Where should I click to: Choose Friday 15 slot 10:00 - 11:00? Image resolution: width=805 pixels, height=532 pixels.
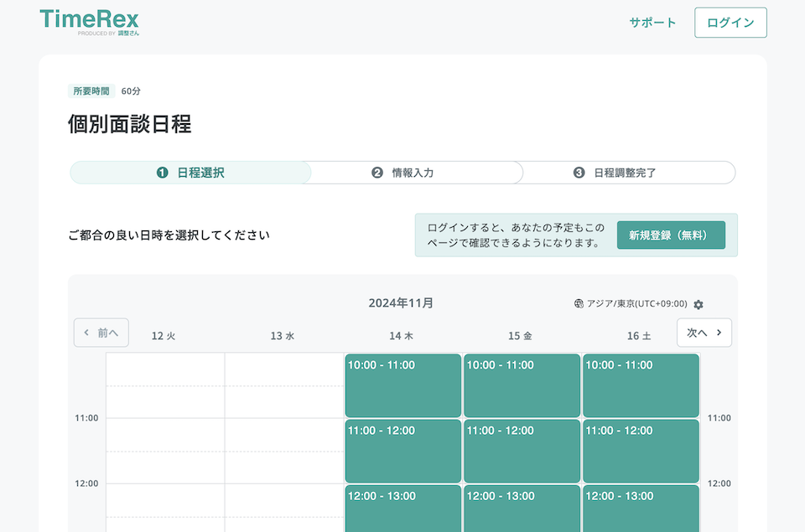[x=522, y=385]
